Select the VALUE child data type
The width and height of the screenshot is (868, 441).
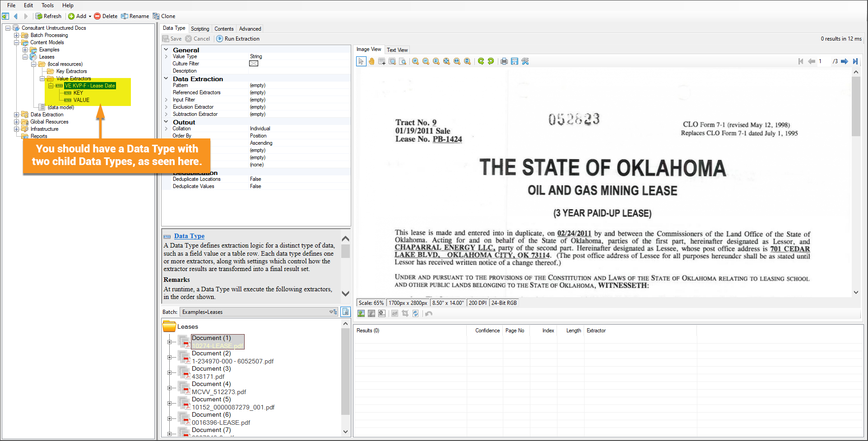point(81,100)
